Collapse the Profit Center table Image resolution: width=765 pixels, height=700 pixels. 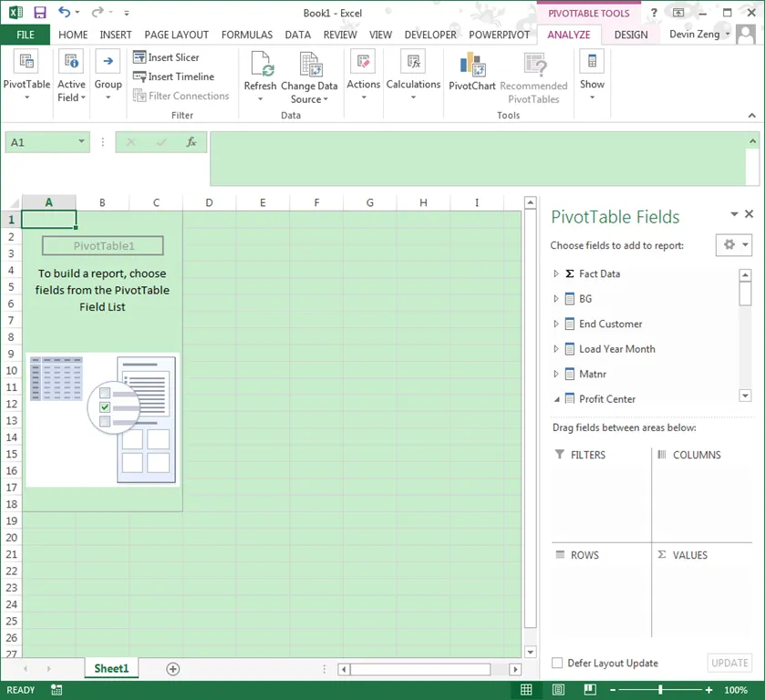click(556, 399)
